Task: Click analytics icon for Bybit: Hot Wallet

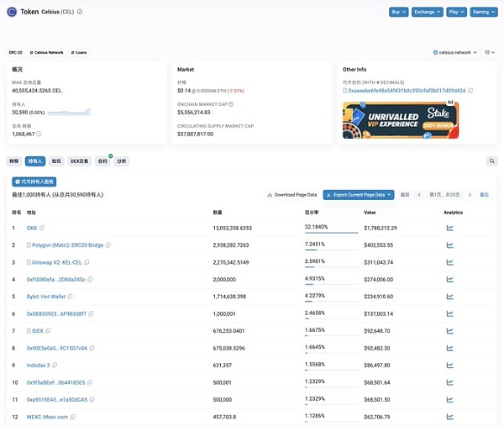Action: pyautogui.click(x=449, y=297)
